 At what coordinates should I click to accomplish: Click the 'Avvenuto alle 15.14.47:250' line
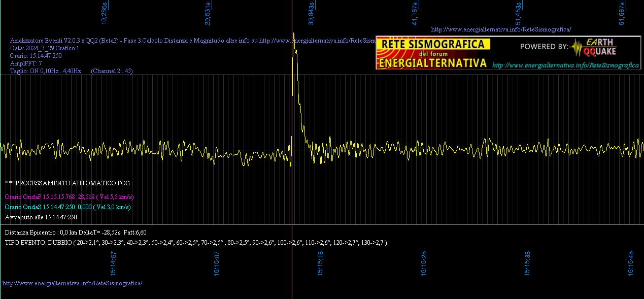coord(41,217)
